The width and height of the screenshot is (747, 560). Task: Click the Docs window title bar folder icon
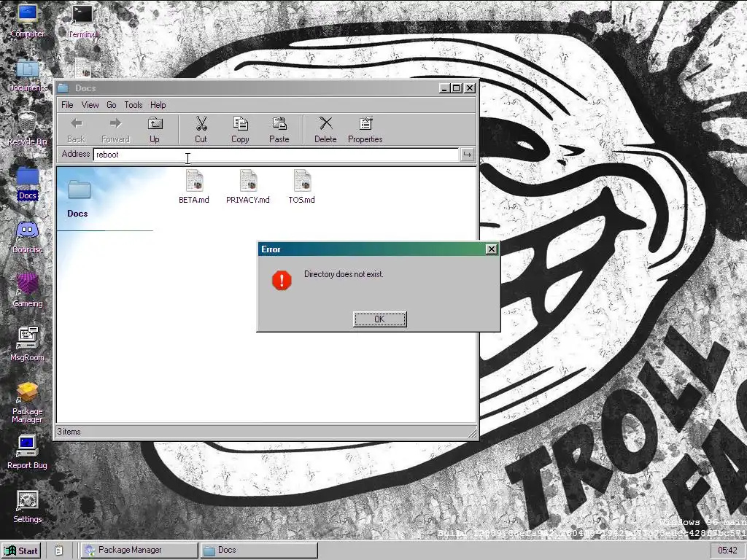tap(63, 88)
